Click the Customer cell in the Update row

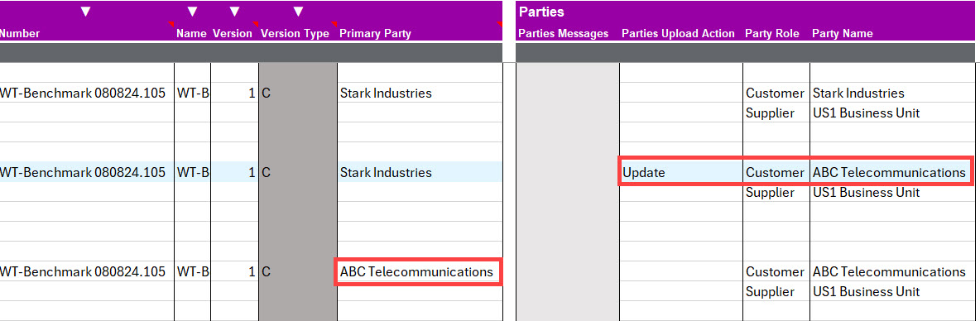click(x=775, y=172)
